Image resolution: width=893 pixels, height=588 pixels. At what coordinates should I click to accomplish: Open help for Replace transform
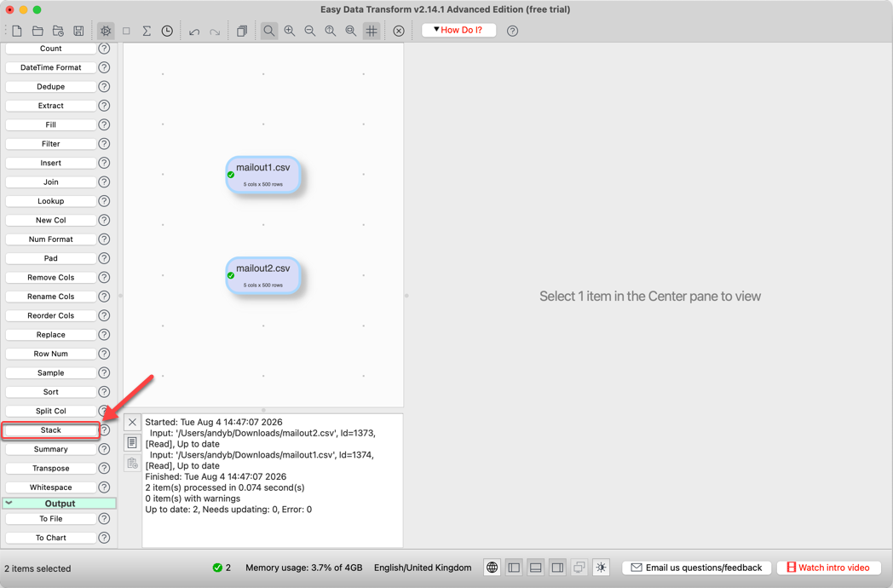[104, 334]
